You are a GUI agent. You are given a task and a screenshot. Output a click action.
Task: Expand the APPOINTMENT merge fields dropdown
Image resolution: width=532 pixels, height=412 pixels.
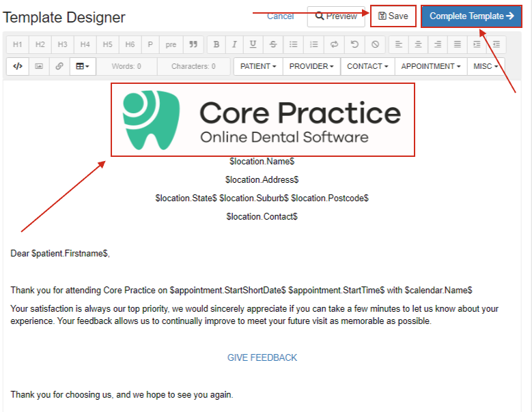[x=431, y=66]
